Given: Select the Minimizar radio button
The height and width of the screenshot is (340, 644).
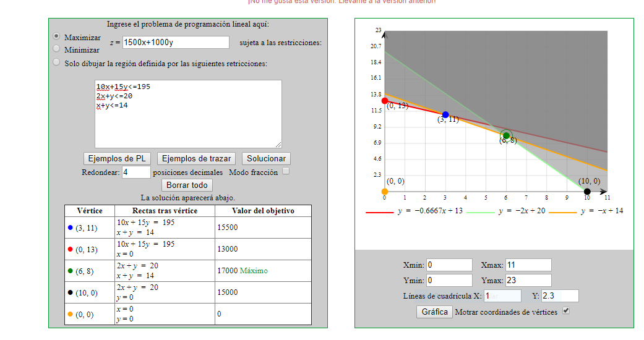Looking at the screenshot, I should [x=57, y=49].
